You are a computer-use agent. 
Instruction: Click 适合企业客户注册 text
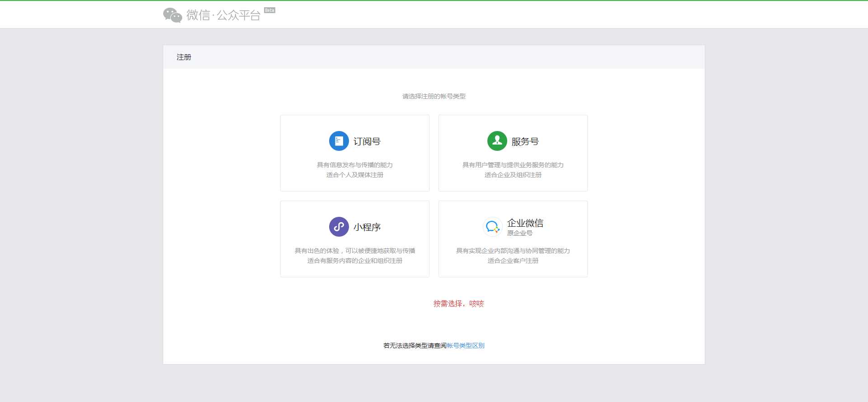click(x=513, y=261)
